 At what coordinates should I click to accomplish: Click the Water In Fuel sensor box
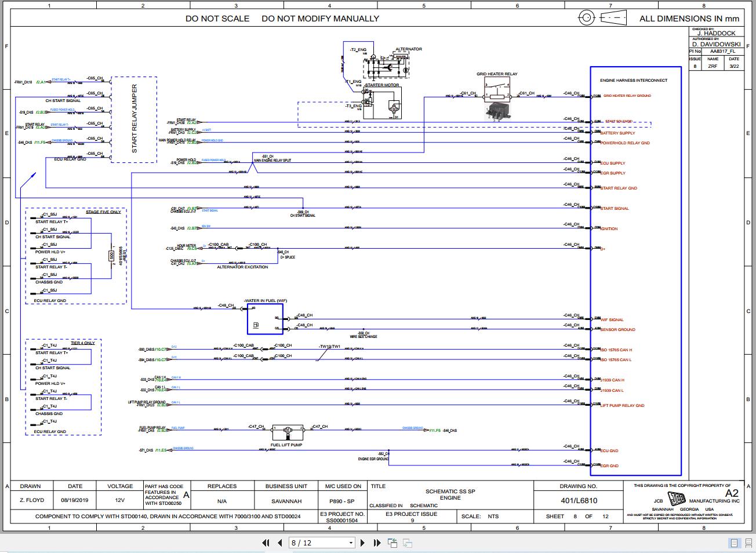pos(265,319)
